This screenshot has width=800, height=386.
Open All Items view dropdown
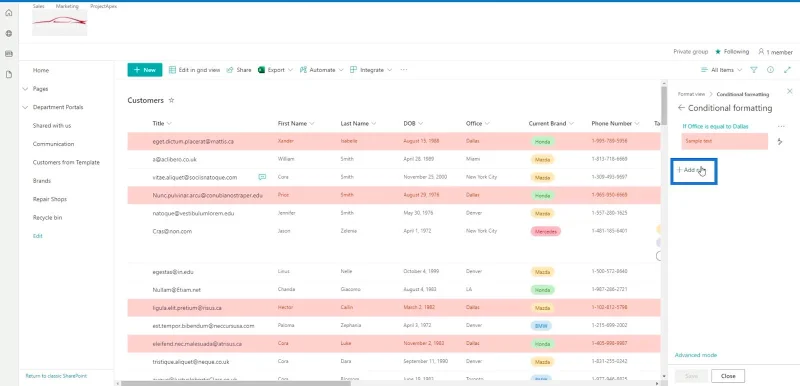721,70
